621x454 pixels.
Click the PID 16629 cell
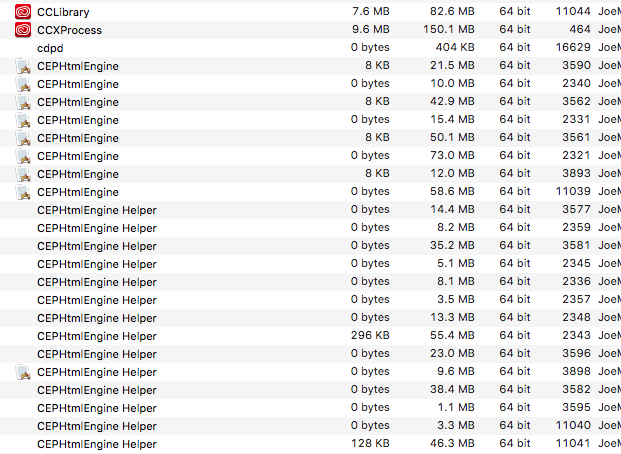pyautogui.click(x=573, y=48)
